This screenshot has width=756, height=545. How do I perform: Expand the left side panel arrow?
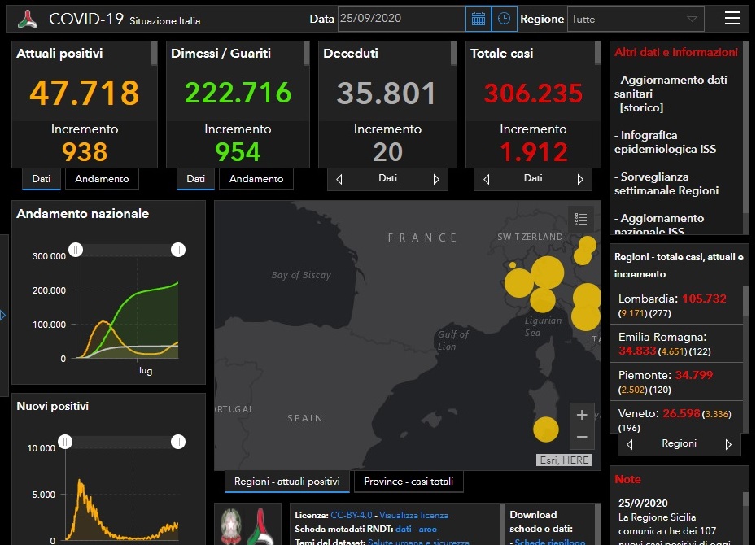(x=3, y=315)
